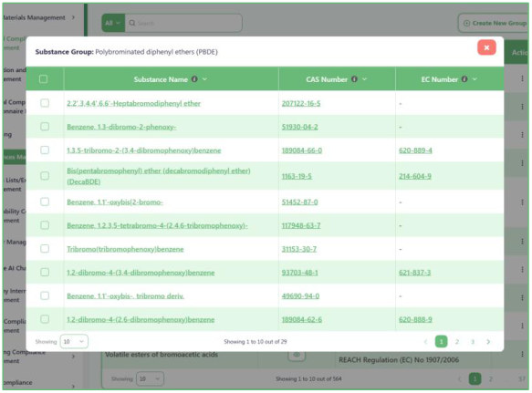Toggle the select-all checkbox in header
This screenshot has height=393, width=532.
pyautogui.click(x=44, y=79)
